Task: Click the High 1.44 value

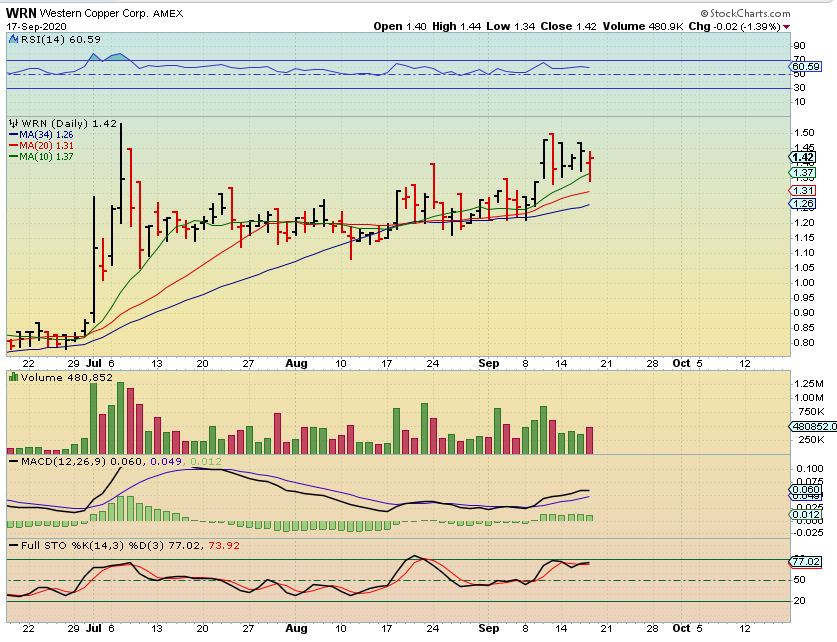Action: point(456,26)
